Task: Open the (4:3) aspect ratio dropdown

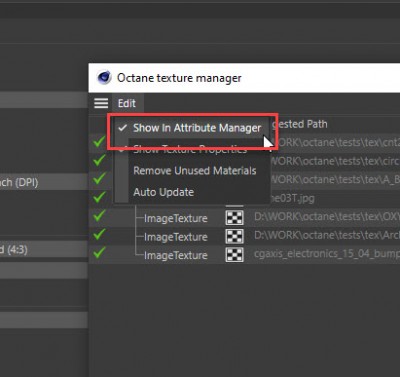Action: coord(43,249)
